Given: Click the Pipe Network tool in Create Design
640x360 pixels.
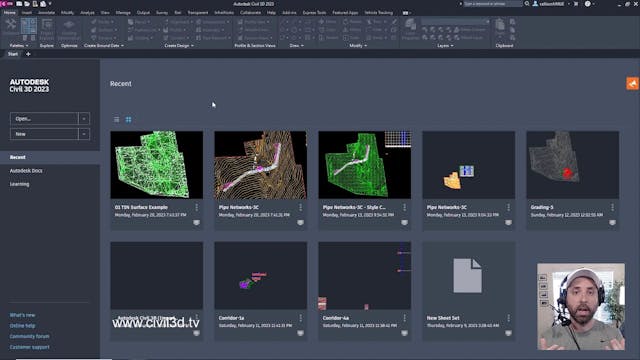Looking at the screenshot, I should click(x=213, y=38).
